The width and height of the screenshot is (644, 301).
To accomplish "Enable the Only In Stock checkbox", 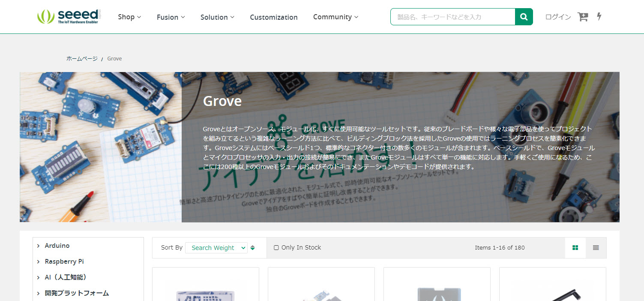I will pyautogui.click(x=276, y=247).
